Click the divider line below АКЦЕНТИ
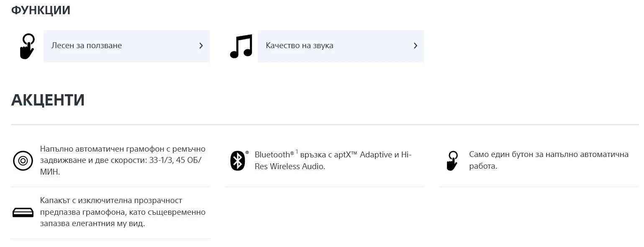 [x=325, y=125]
